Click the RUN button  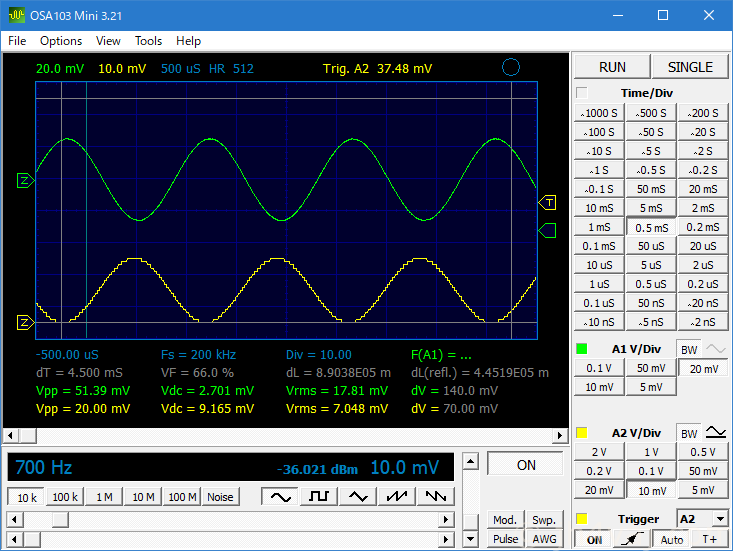[x=612, y=67]
